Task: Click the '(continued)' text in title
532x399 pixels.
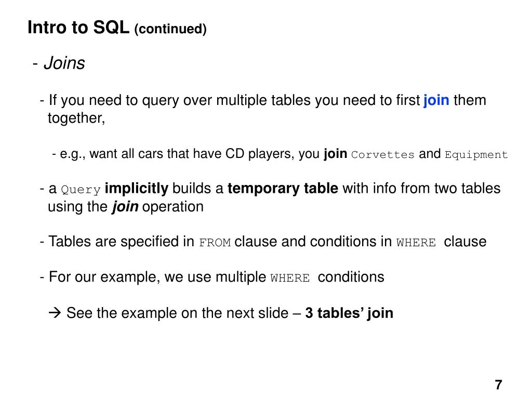Action: pos(170,29)
